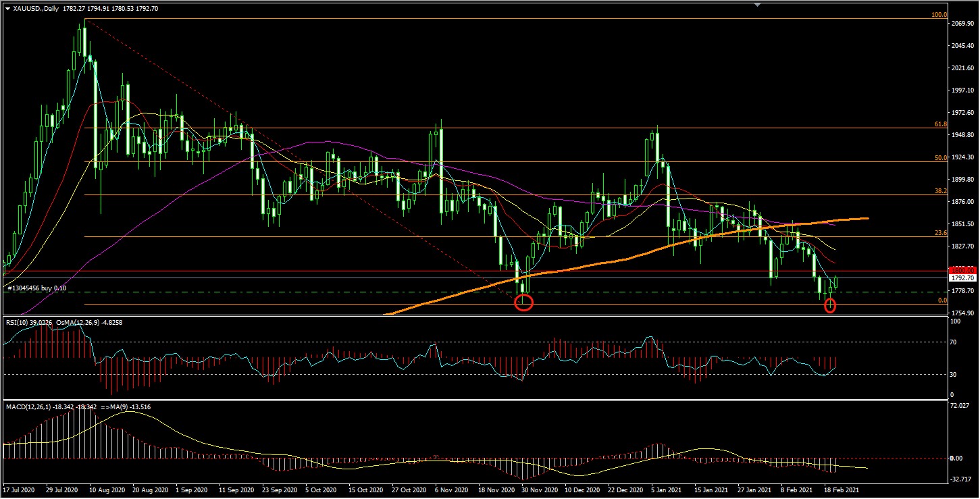This screenshot has height=499, width=980.
Task: Click the triangle arrow before XAUUSD,Daily title
Action: coord(7,9)
